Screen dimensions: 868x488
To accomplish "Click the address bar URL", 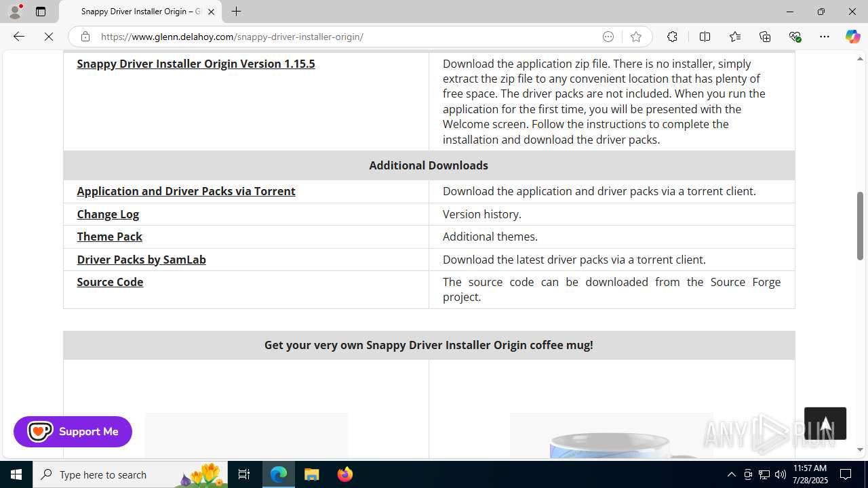I will coord(232,37).
